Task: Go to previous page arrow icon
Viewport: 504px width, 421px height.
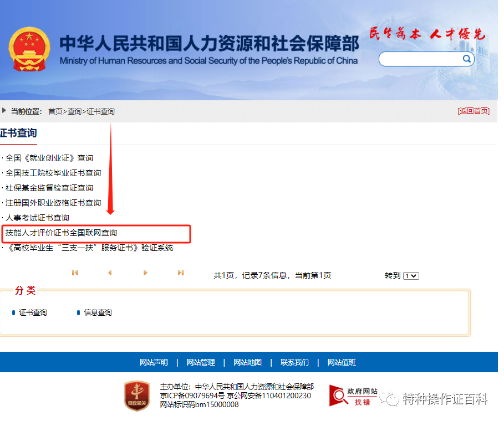Action: tap(110, 273)
